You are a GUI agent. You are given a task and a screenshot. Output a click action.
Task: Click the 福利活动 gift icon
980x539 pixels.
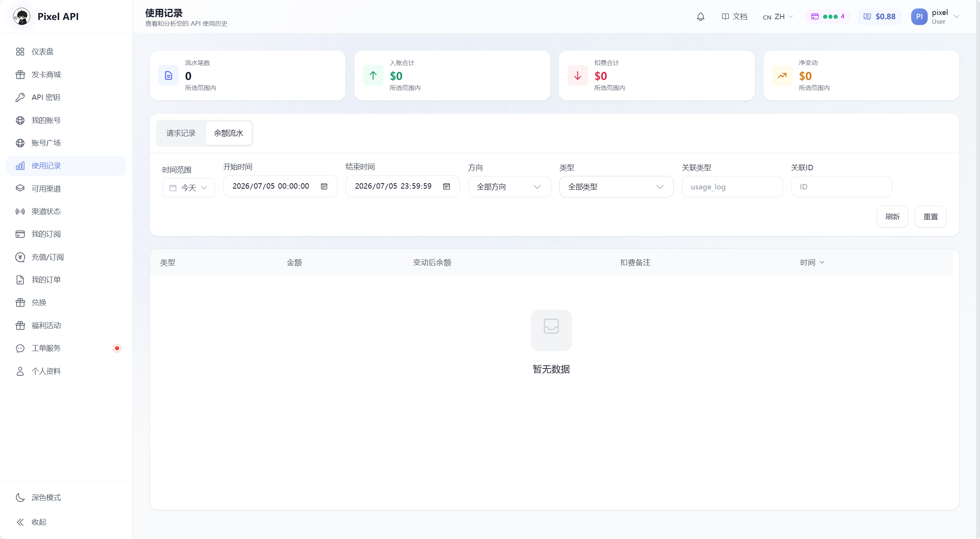(x=20, y=325)
